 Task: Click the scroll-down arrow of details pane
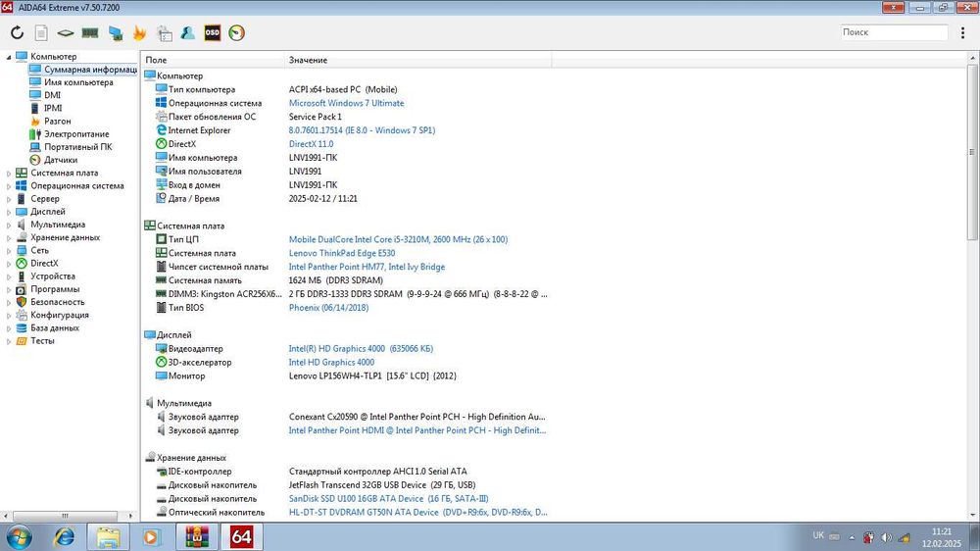972,516
